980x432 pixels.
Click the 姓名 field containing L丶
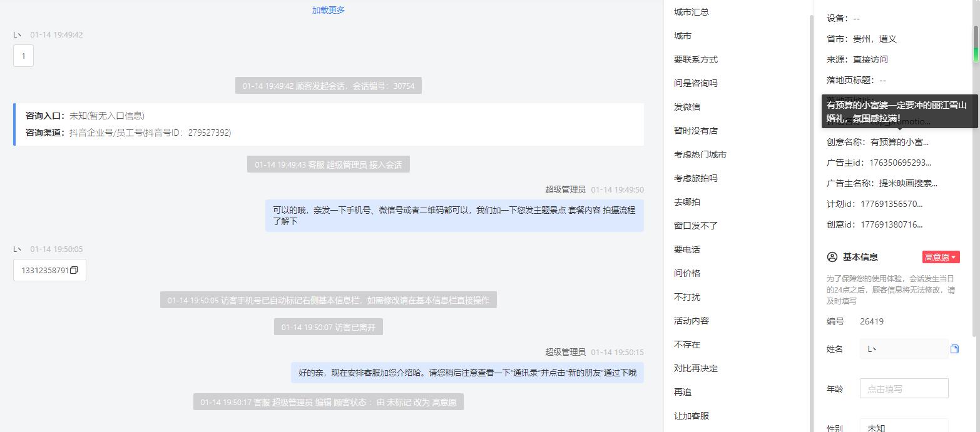[904, 349]
